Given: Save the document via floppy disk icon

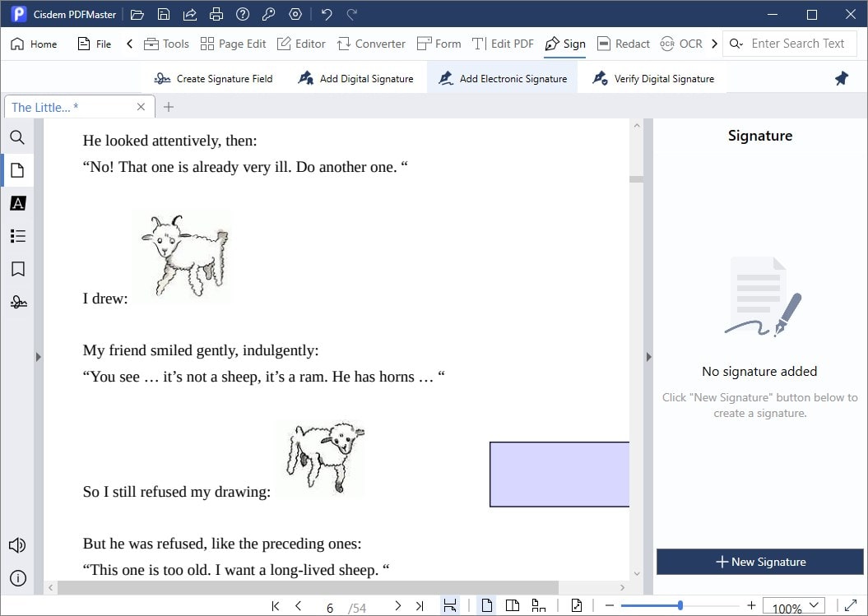Looking at the screenshot, I should point(163,14).
